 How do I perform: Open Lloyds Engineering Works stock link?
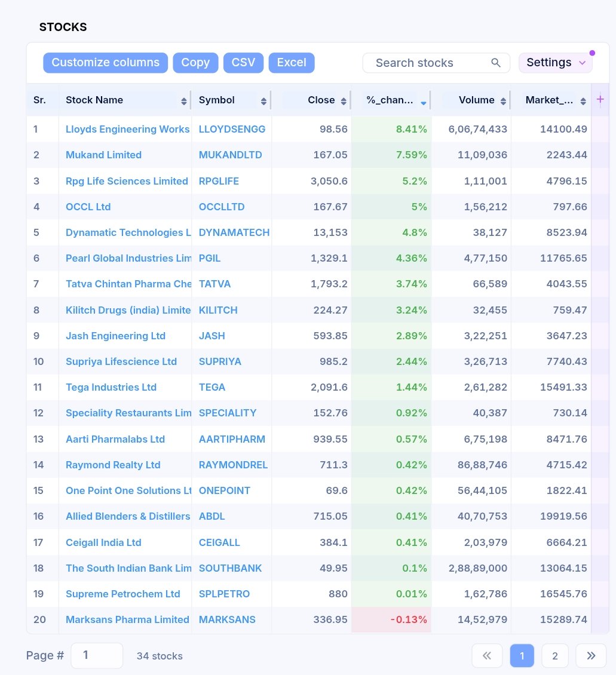[127, 129]
